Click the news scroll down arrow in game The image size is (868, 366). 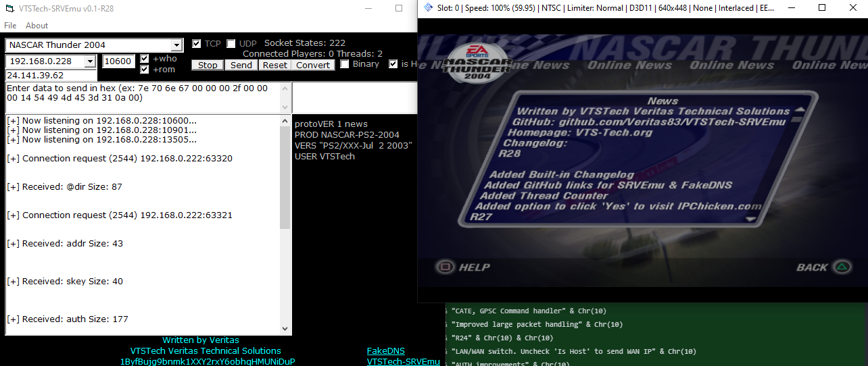click(750, 219)
